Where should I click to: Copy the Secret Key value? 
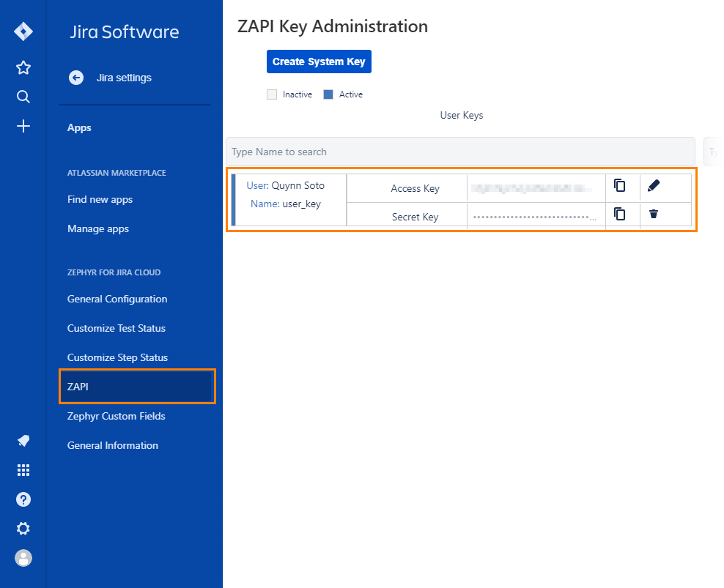tap(620, 214)
